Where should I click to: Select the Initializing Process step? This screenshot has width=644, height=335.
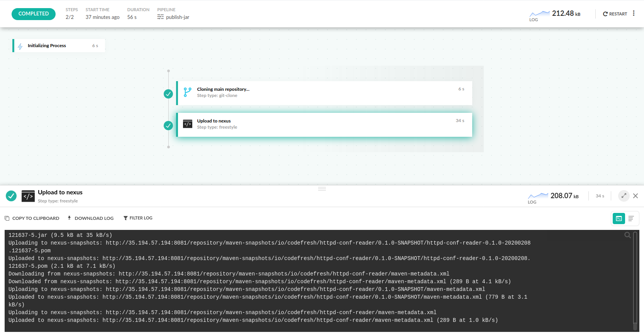[59, 46]
